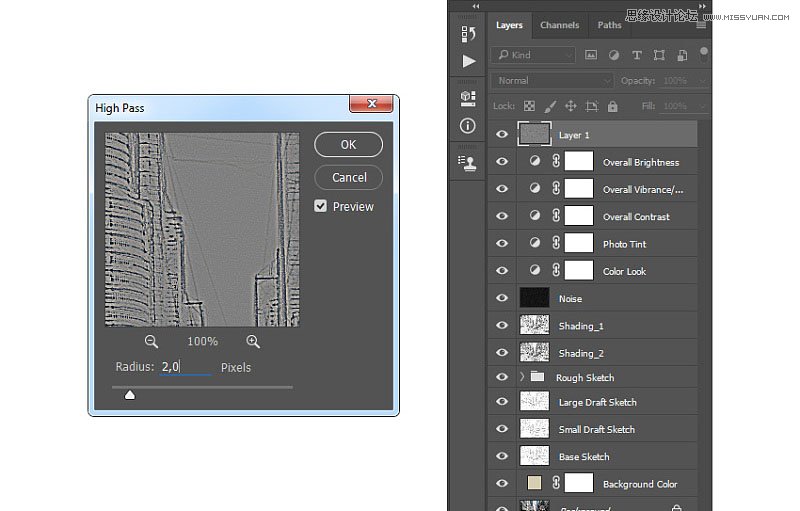Click Color Look link chain icon
This screenshot has width=800, height=511.
pos(556,270)
